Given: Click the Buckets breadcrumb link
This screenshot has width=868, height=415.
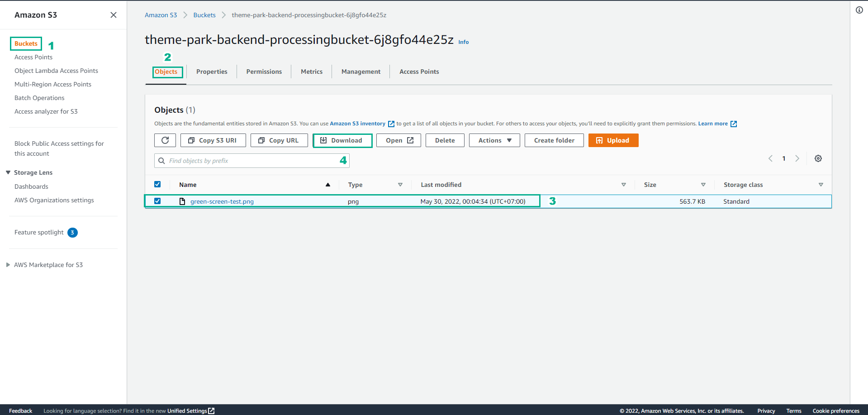Looking at the screenshot, I should pyautogui.click(x=204, y=15).
